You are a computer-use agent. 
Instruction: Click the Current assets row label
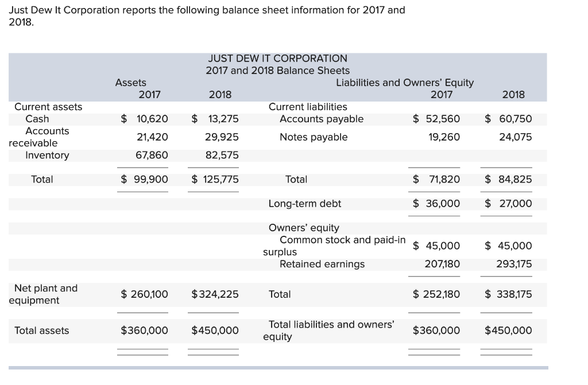coord(48,107)
